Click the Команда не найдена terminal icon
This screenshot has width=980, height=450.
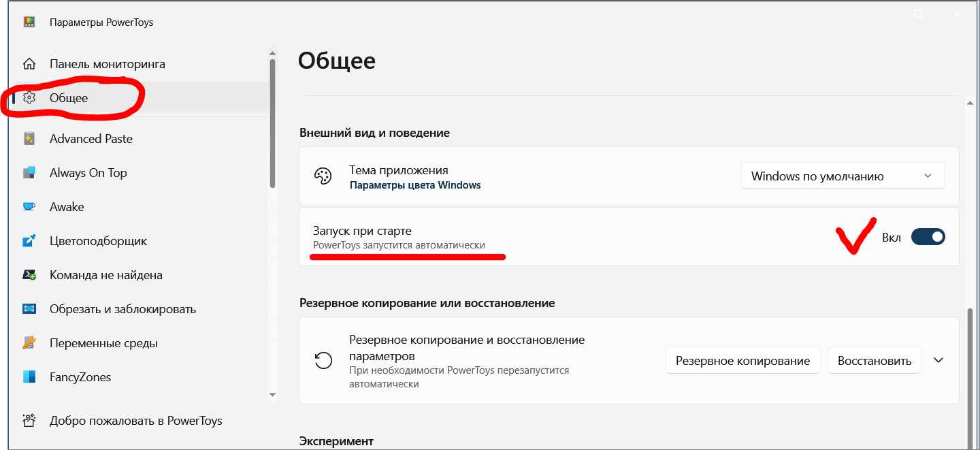tap(29, 275)
